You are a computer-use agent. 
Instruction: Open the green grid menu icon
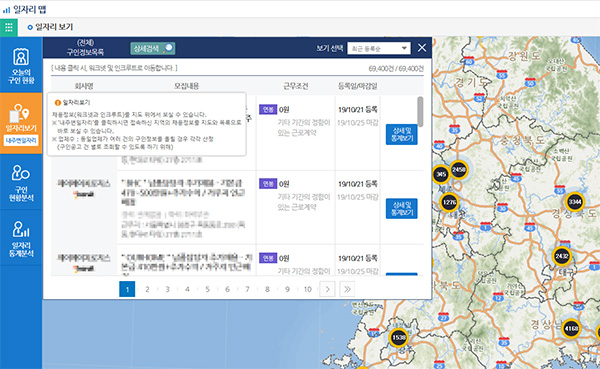(9, 27)
